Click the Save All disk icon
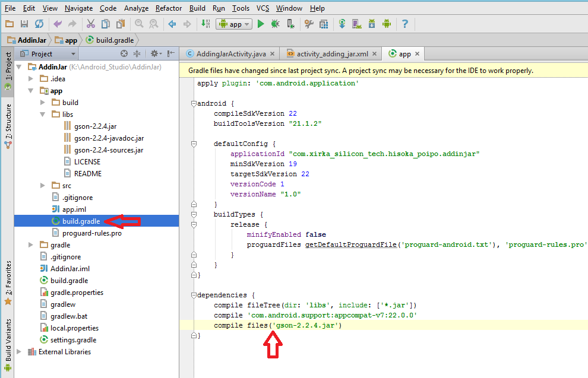The width and height of the screenshot is (588, 378). point(24,24)
